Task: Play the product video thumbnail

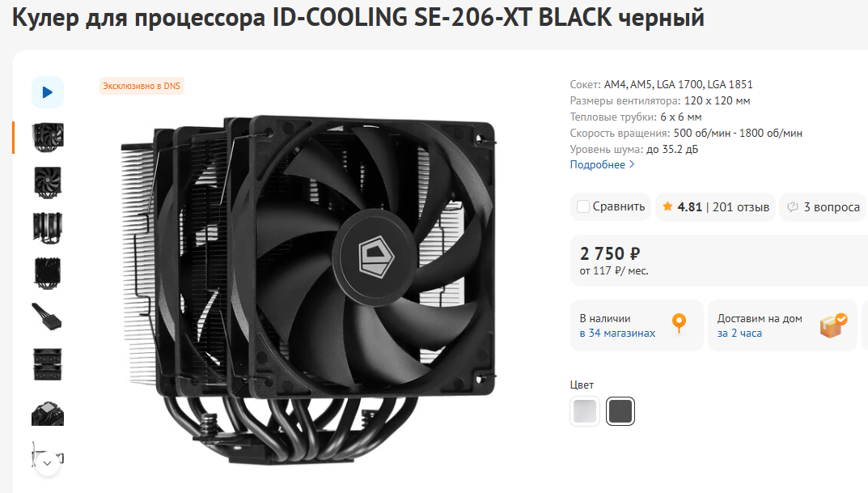Action: 48,92
